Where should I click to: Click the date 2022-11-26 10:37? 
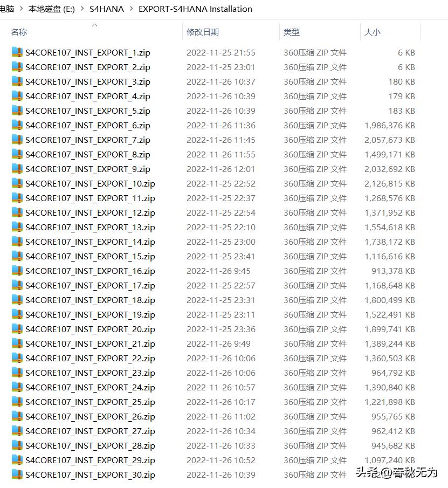tap(221, 82)
